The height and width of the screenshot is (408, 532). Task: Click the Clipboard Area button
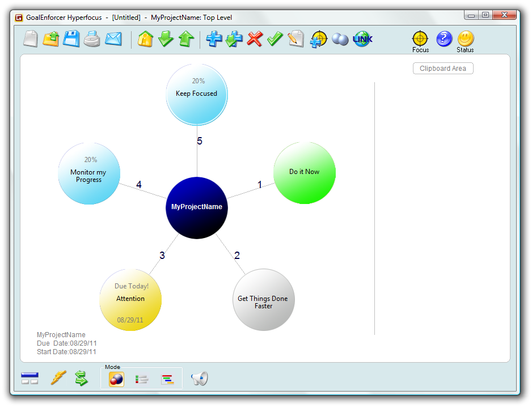(443, 69)
